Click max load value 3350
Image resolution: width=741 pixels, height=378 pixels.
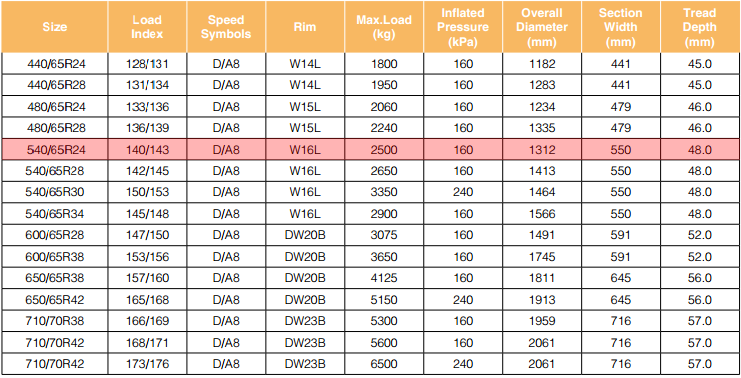coord(384,192)
